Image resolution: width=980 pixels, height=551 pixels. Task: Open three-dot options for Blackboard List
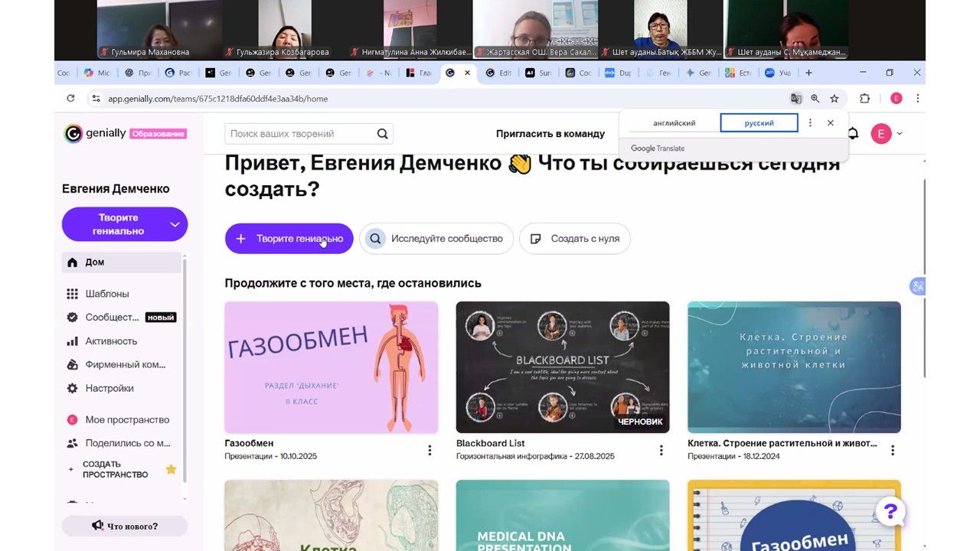coord(661,450)
